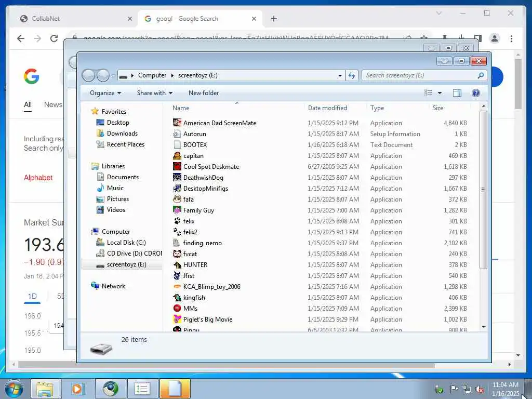
Task: Sort files by the Size column
Action: 450,108
